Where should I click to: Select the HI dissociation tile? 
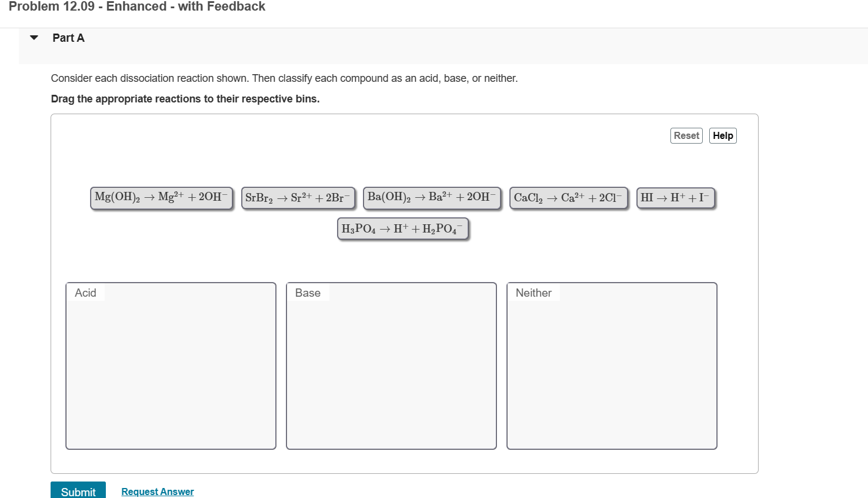(675, 198)
